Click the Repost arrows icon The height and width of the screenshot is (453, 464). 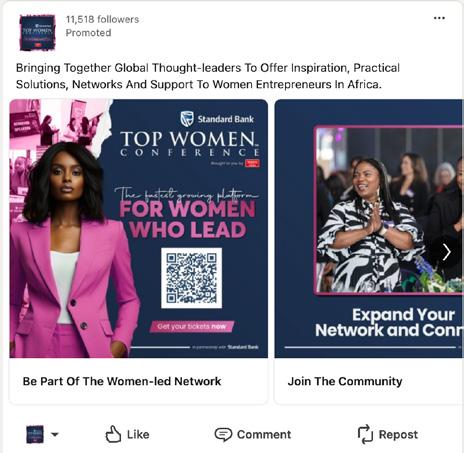[x=365, y=434]
